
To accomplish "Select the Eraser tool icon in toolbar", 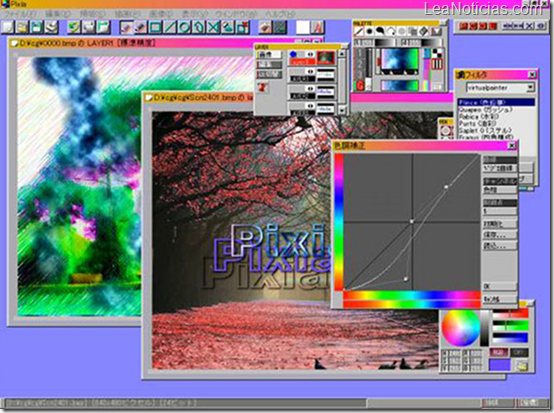I will (141, 27).
